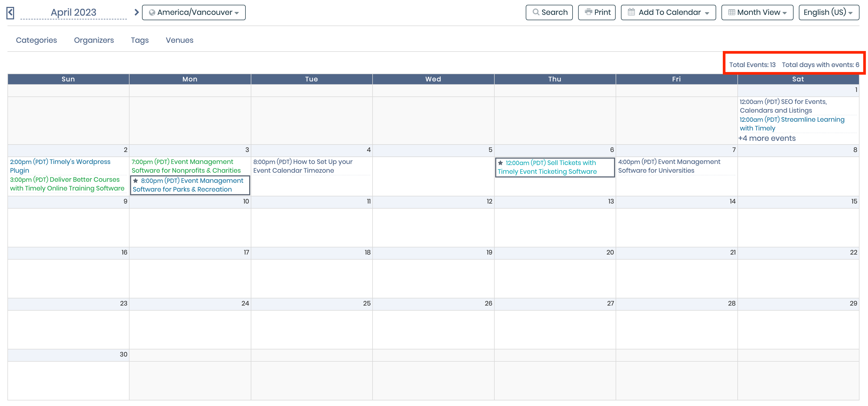Click the star icon on Sell Tickets event
Image resolution: width=868 pixels, height=406 pixels.
click(x=501, y=163)
